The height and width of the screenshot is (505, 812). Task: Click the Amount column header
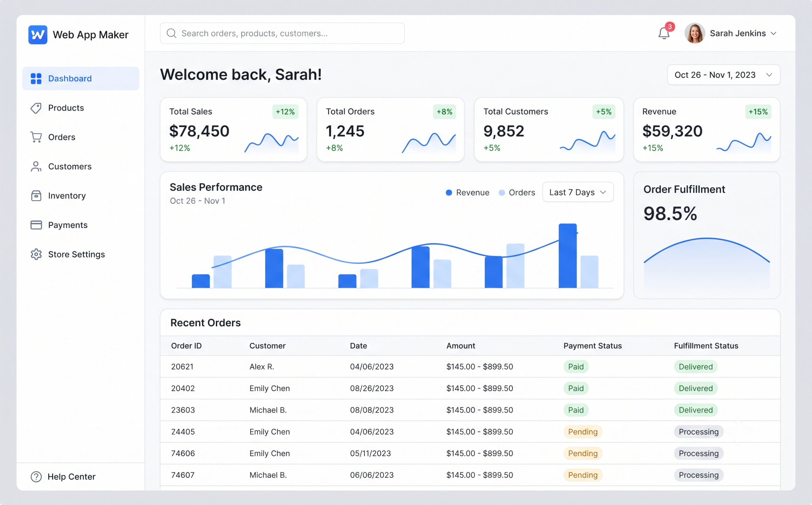461,346
